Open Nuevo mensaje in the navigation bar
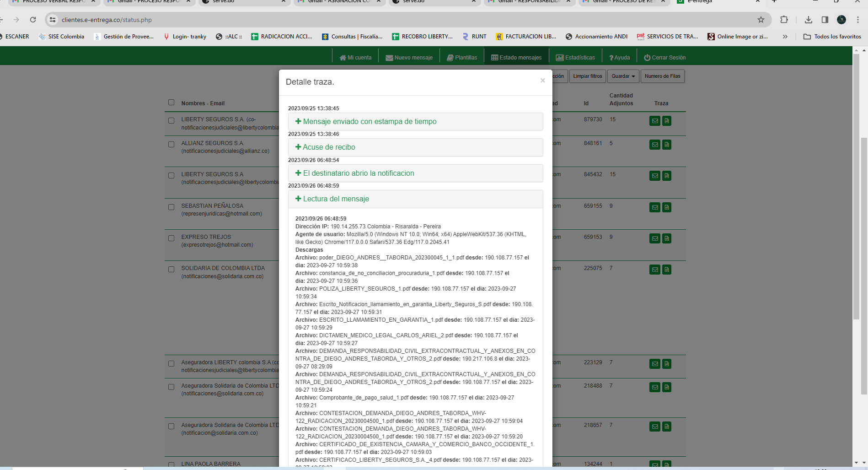Viewport: 868px width, 470px height. (409, 58)
